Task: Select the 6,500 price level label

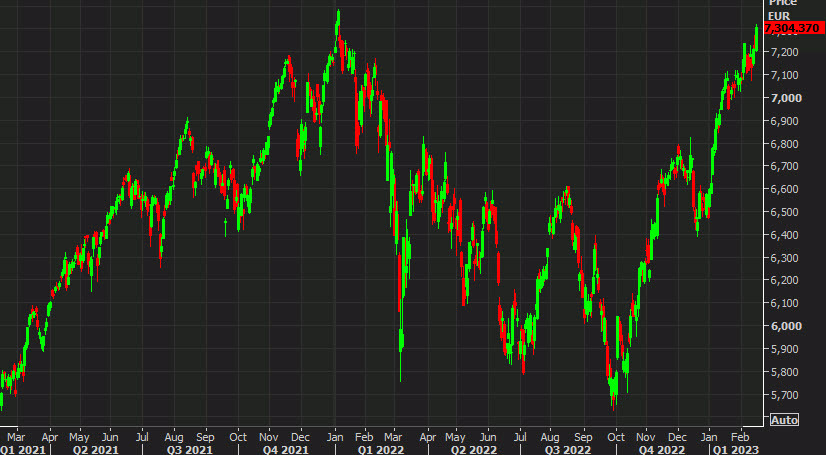Action: (784, 212)
